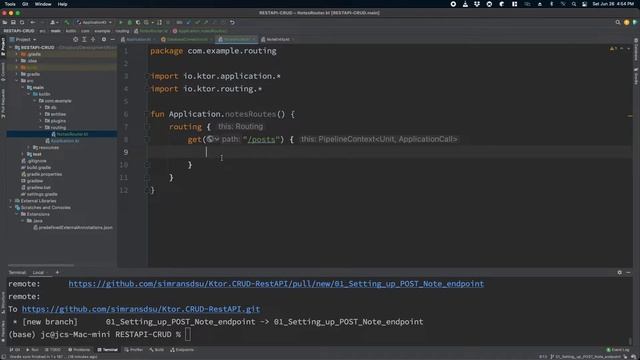This screenshot has width=640, height=360.
Task: Open the Help menu
Action: pos(62,4)
